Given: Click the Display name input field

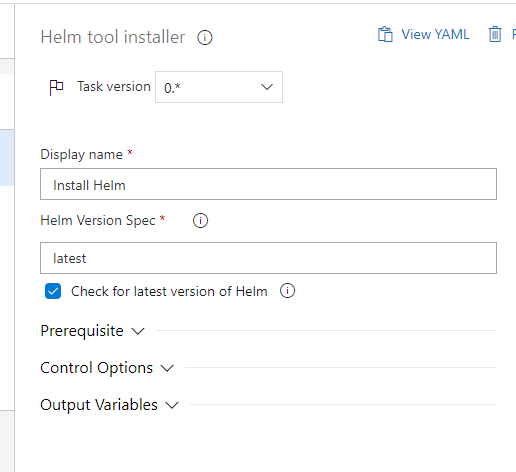Looking at the screenshot, I should click(x=268, y=184).
